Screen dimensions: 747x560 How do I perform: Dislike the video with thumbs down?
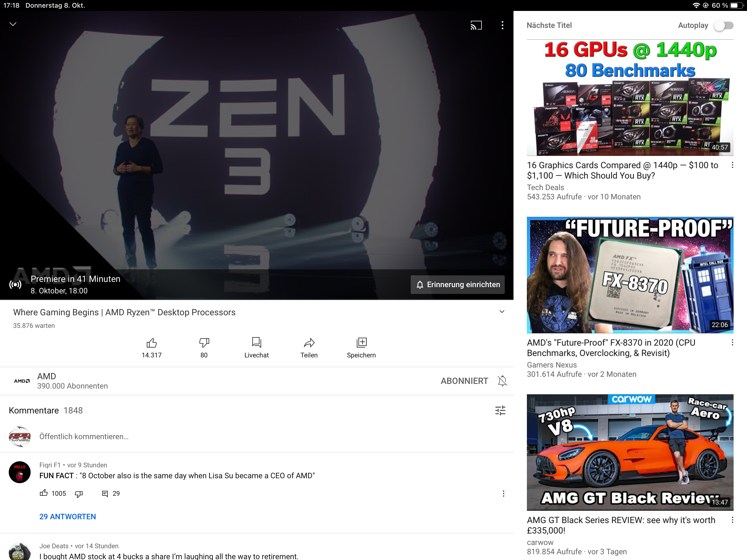coord(204,343)
